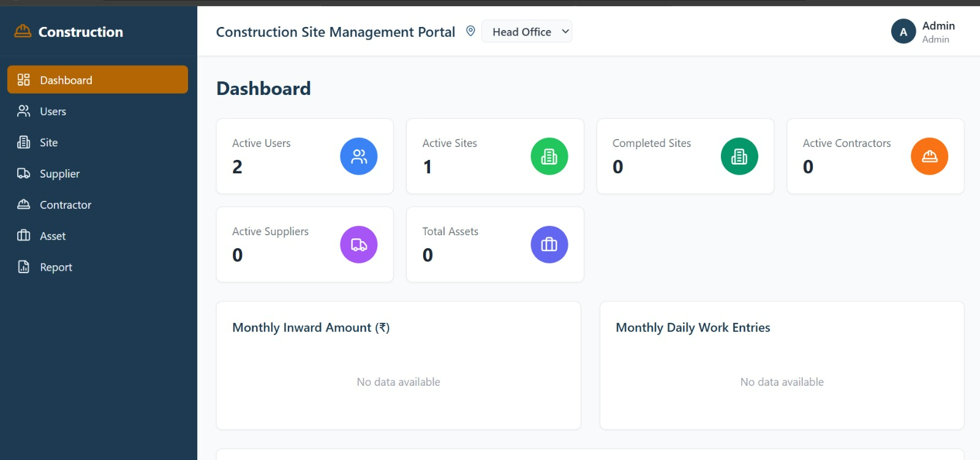Screen dimensions: 980x460
Task: Click the Completed Sites count 0
Action: point(618,167)
